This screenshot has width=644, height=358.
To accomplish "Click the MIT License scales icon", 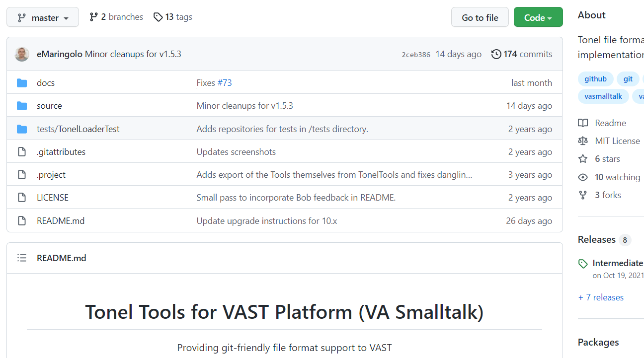I will (x=583, y=141).
